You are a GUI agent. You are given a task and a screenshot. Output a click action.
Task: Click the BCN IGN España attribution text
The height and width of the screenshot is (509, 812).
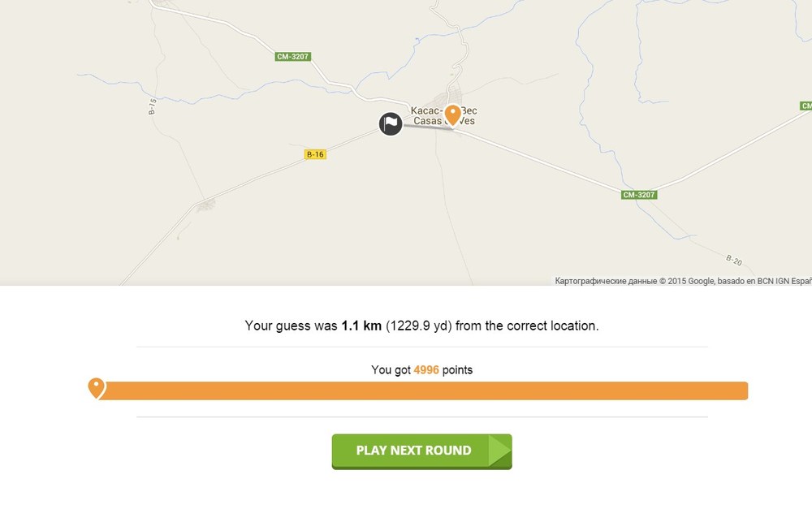point(778,281)
